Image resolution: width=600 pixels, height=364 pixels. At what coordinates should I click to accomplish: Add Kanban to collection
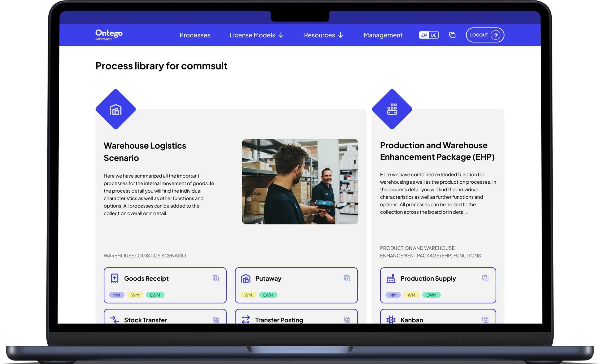tap(485, 320)
